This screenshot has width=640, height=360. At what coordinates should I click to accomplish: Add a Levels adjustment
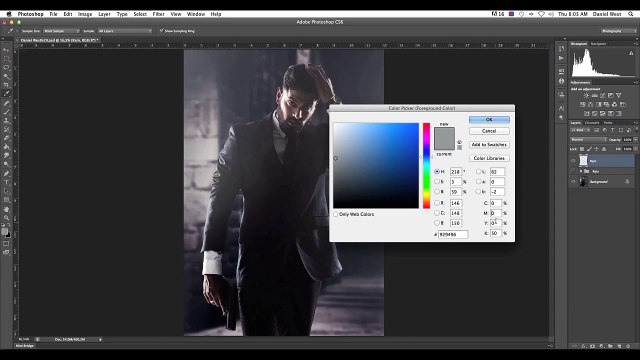coord(594,96)
